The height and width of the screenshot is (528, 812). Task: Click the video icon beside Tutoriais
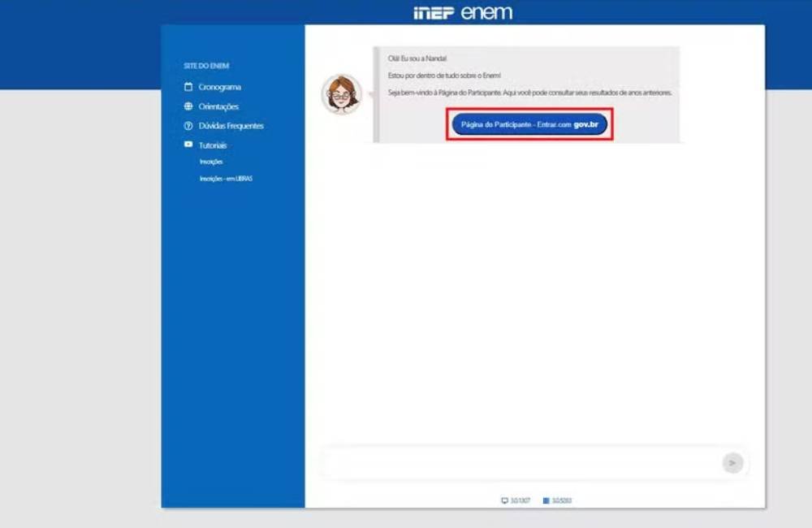click(188, 145)
